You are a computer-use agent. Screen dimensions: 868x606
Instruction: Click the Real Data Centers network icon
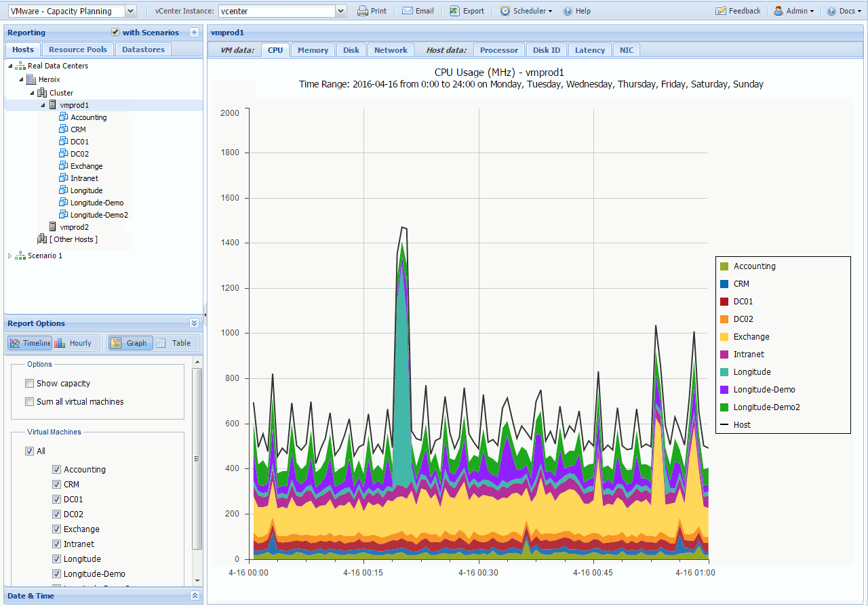pos(20,66)
